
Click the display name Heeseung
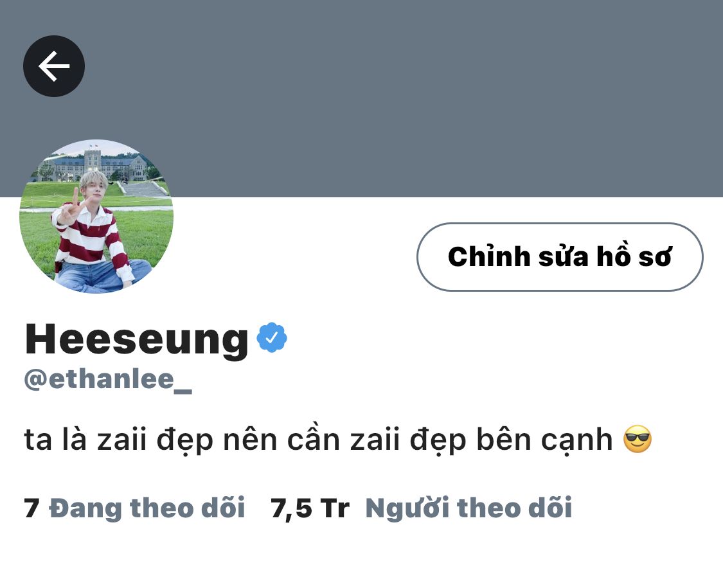pyautogui.click(x=136, y=339)
